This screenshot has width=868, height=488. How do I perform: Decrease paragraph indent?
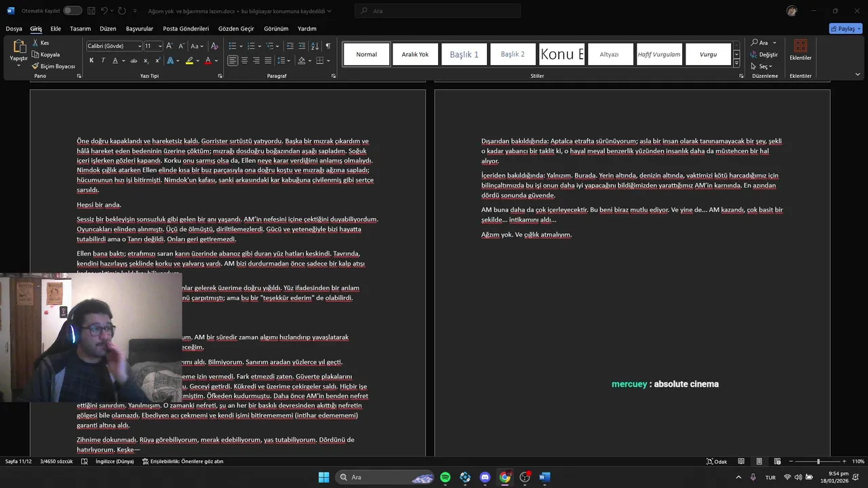coord(290,46)
